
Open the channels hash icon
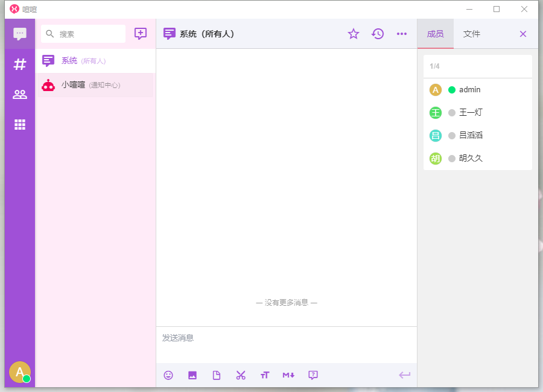[20, 64]
